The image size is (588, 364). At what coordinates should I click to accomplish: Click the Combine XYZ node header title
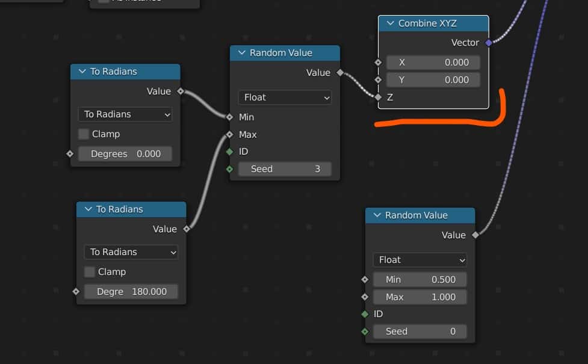pyautogui.click(x=427, y=23)
